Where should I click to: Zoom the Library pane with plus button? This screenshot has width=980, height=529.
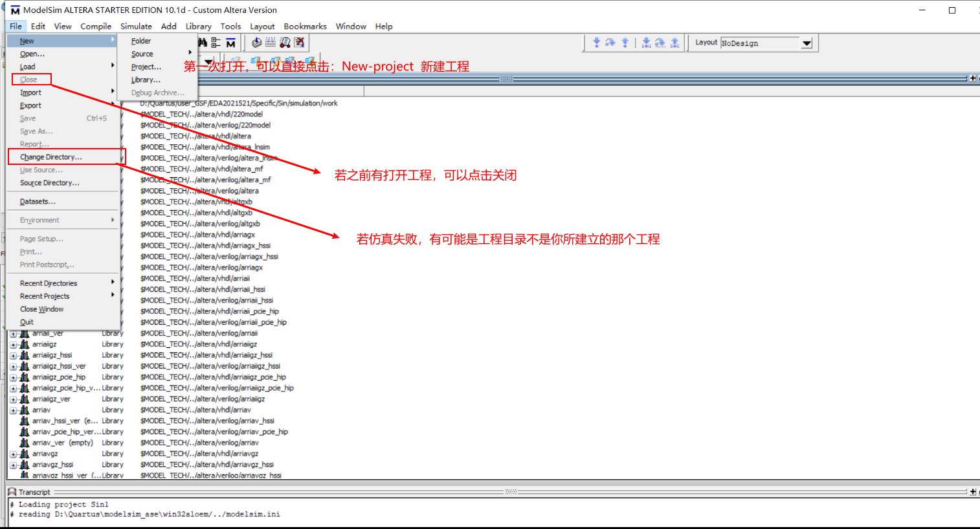[973, 78]
